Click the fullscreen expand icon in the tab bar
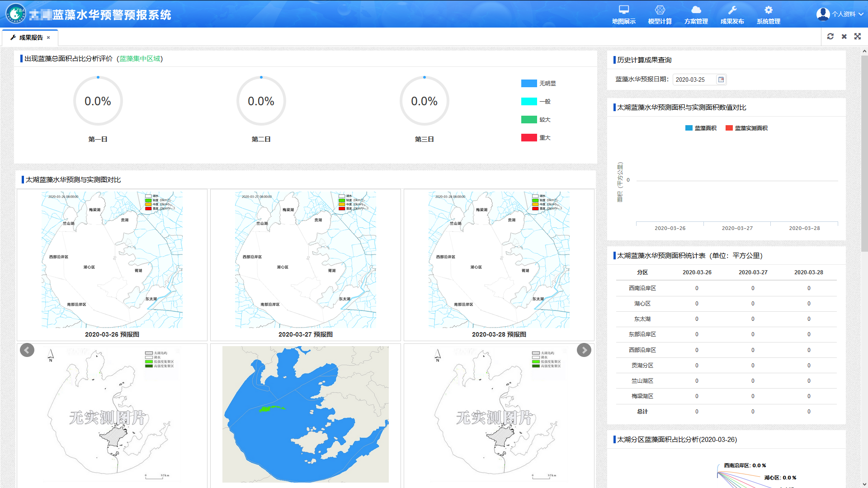 click(x=858, y=37)
